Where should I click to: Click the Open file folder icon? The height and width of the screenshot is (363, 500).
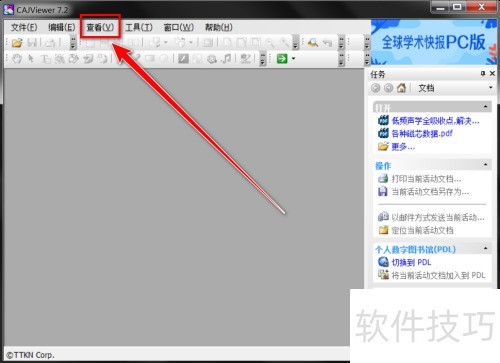click(x=17, y=43)
